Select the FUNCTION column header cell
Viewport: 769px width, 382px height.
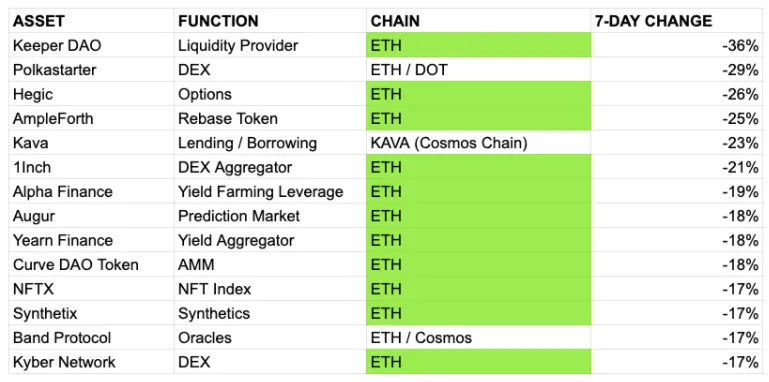[270, 21]
